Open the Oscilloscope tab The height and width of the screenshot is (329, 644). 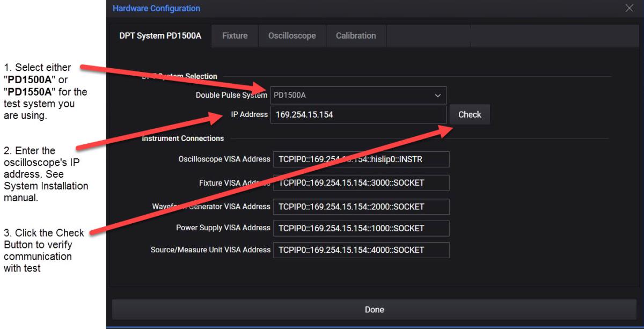(x=291, y=35)
